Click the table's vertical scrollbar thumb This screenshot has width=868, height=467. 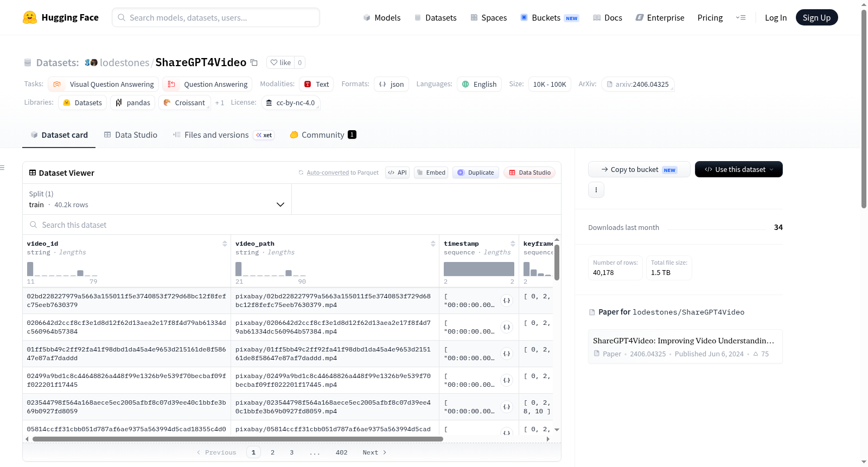point(557,263)
